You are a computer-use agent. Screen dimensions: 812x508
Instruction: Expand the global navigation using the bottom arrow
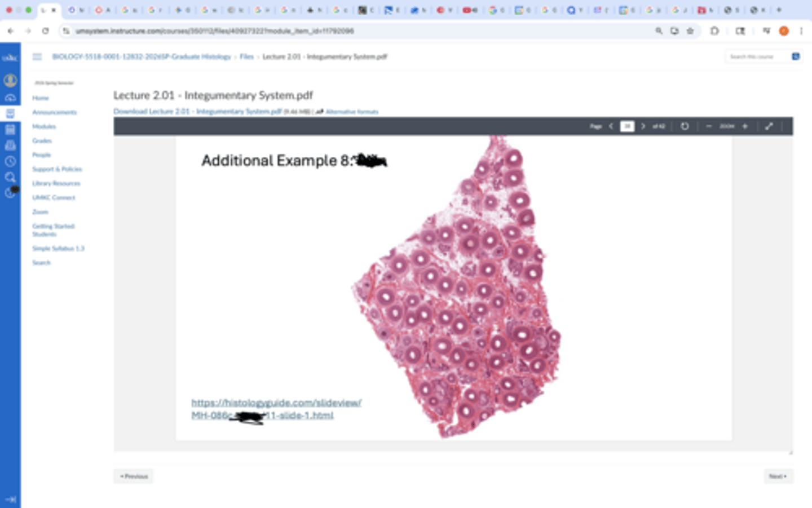click(x=10, y=500)
